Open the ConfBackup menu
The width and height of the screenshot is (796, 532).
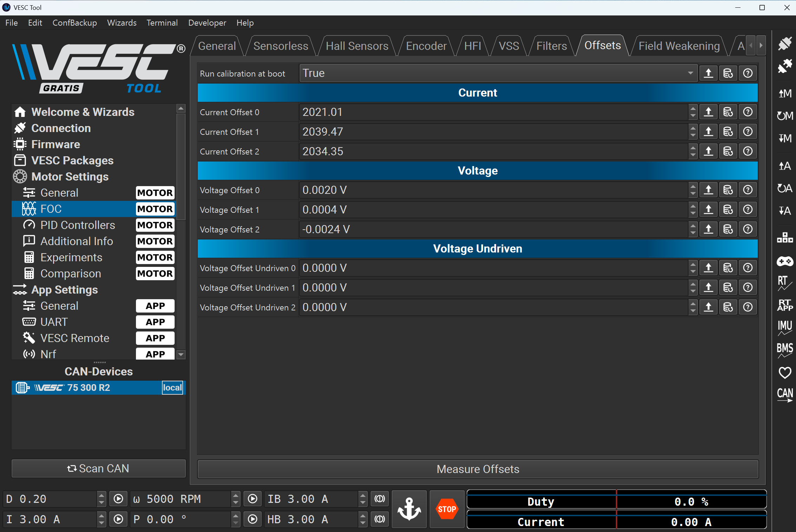click(x=74, y=23)
